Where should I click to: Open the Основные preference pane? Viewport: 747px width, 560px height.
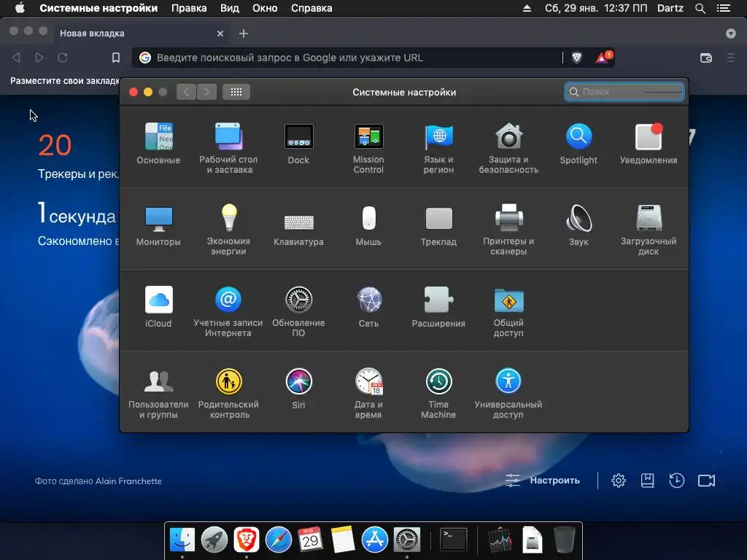click(158, 144)
